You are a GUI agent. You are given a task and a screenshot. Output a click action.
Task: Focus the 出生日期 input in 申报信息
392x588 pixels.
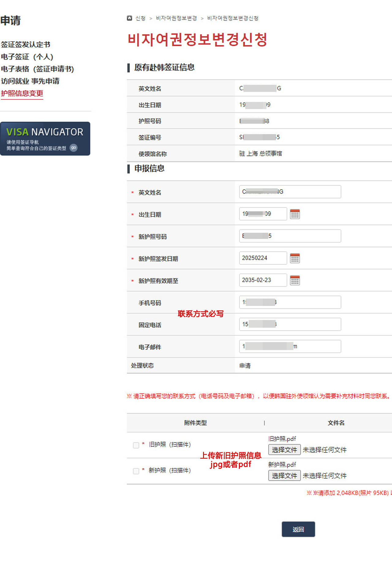(x=263, y=214)
